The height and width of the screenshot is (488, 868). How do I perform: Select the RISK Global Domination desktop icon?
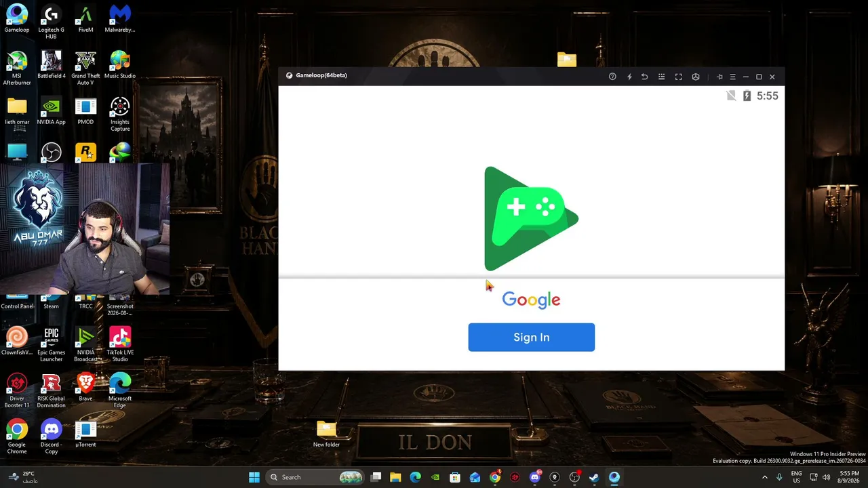tap(51, 391)
